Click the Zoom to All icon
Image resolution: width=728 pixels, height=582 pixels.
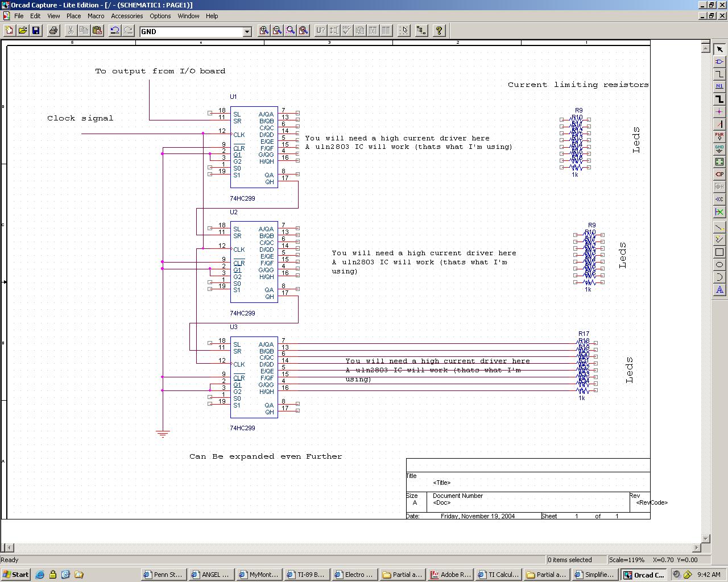(303, 31)
